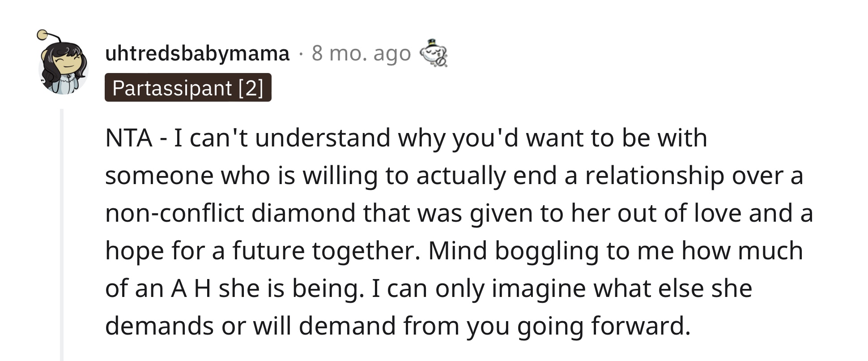This screenshot has width=868, height=361.
Task: Click the antenna ball above the avatar
Action: (x=42, y=34)
